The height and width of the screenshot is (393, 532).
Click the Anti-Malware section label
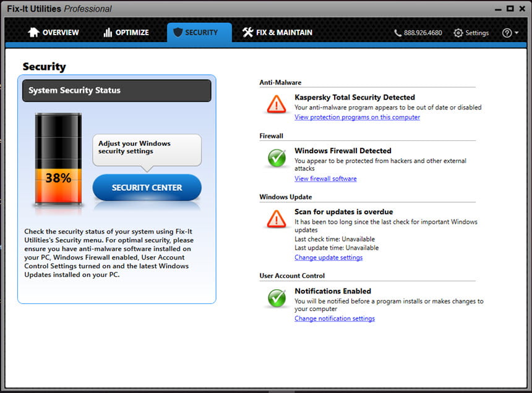280,82
